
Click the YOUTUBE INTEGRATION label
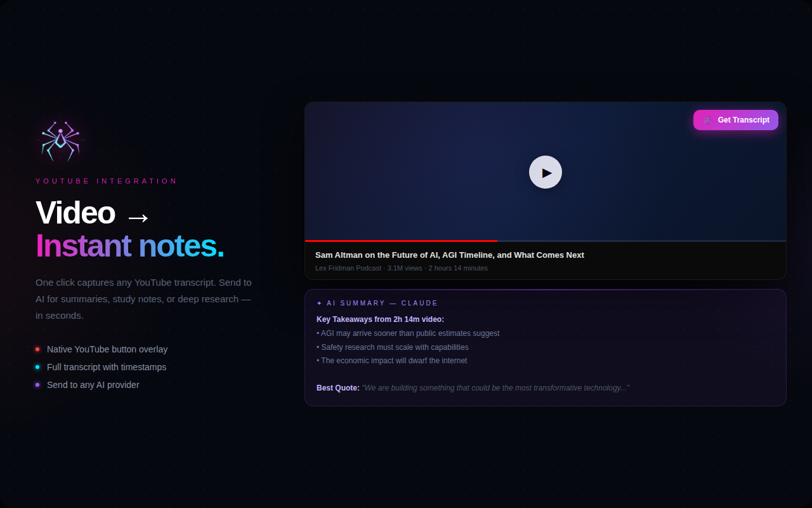pos(107,181)
